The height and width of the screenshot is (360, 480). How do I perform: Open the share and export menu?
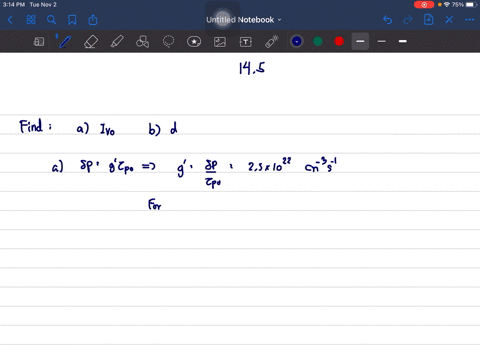pyautogui.click(x=93, y=20)
